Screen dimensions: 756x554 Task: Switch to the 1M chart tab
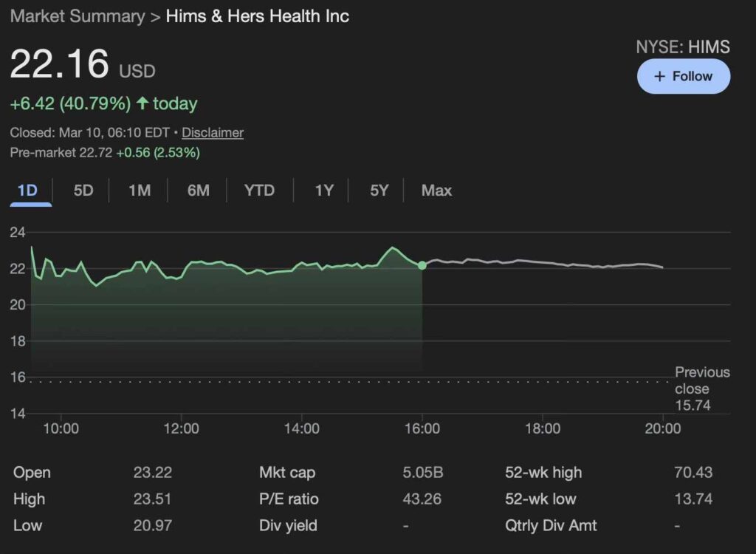pos(140,191)
